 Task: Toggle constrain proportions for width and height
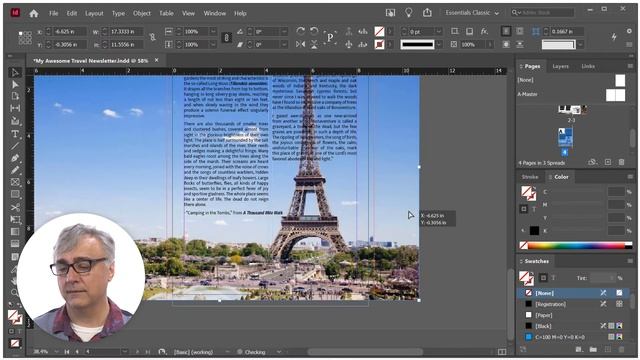[152, 38]
